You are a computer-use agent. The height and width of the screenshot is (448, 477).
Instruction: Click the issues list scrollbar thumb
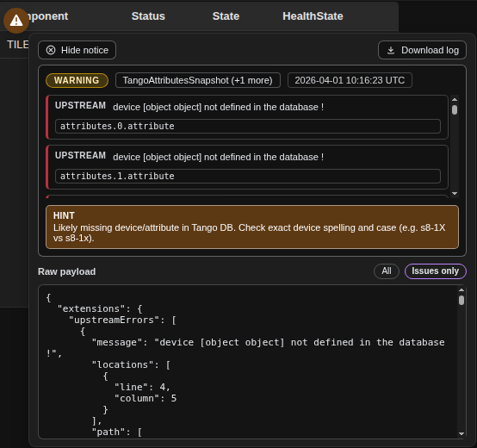point(455,110)
